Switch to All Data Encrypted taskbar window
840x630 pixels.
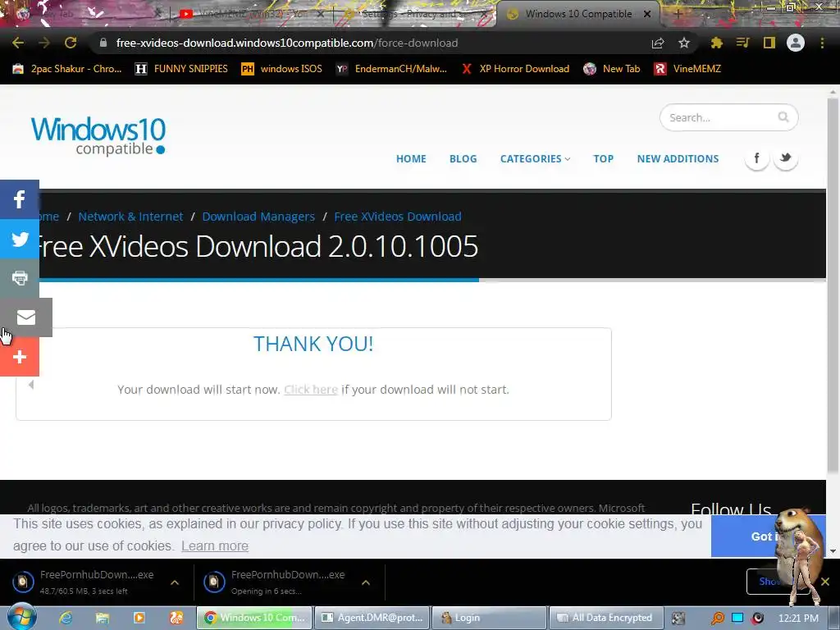[x=606, y=618]
